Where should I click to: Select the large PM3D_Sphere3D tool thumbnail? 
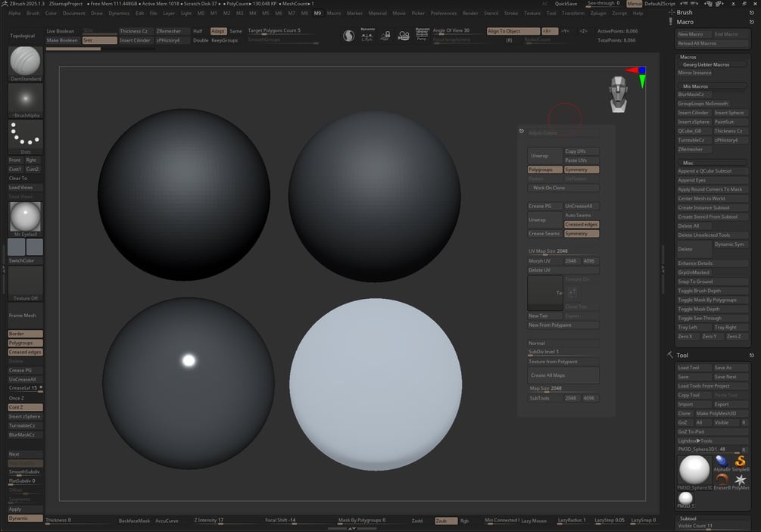pos(694,471)
